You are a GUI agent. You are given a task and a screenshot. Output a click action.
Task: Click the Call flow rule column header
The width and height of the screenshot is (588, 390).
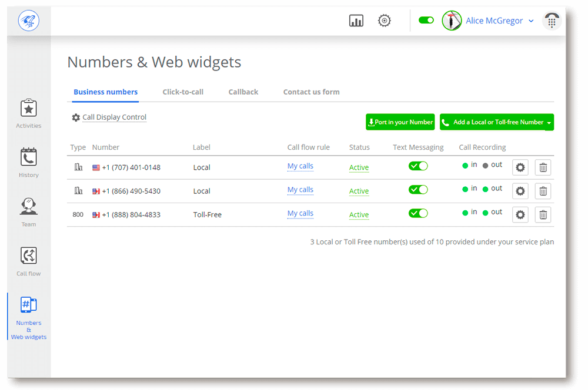[308, 147]
